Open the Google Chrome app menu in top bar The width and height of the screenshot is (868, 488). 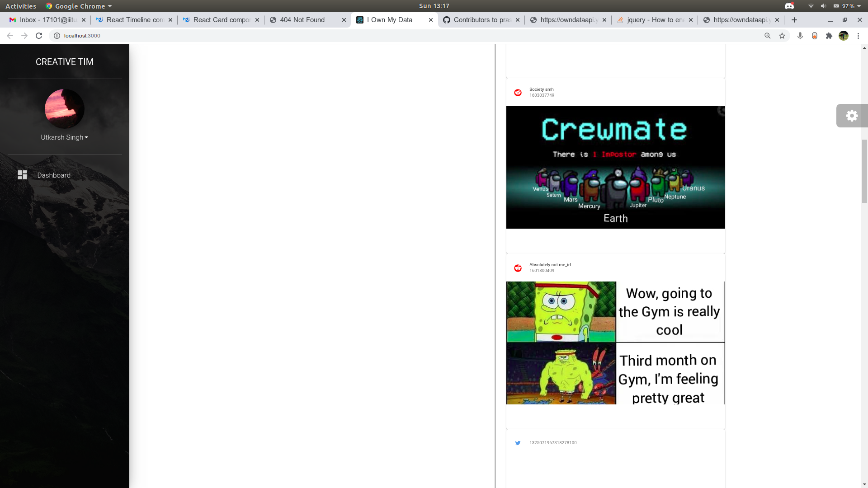79,6
